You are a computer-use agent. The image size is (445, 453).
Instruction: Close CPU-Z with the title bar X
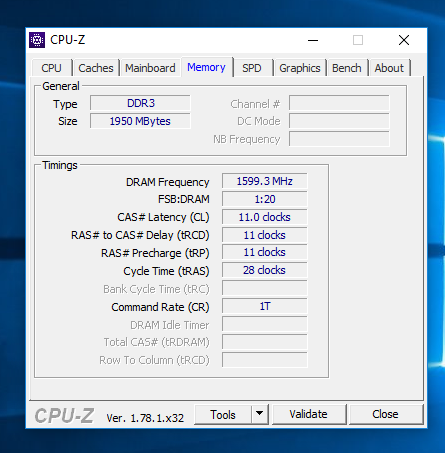pyautogui.click(x=404, y=40)
